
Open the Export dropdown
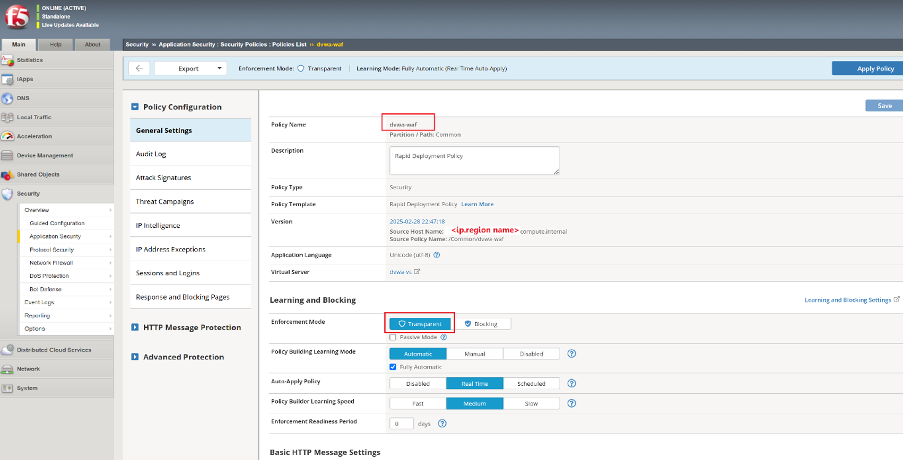point(190,68)
